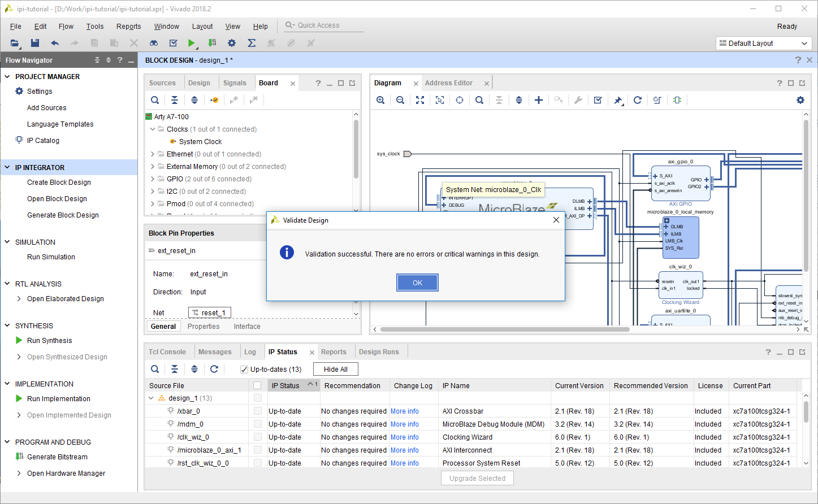This screenshot has width=818, height=504.
Task: Click the Add IP plus icon
Action: pyautogui.click(x=539, y=100)
